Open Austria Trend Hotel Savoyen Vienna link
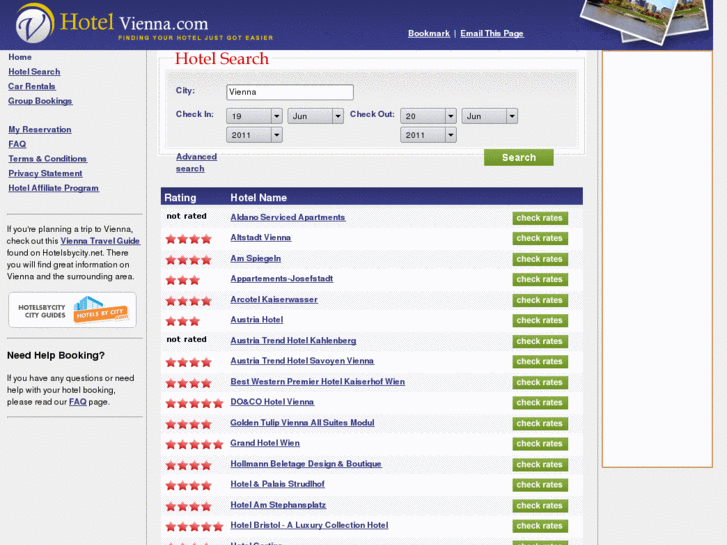Screen dimensions: 727x545 click(x=302, y=361)
